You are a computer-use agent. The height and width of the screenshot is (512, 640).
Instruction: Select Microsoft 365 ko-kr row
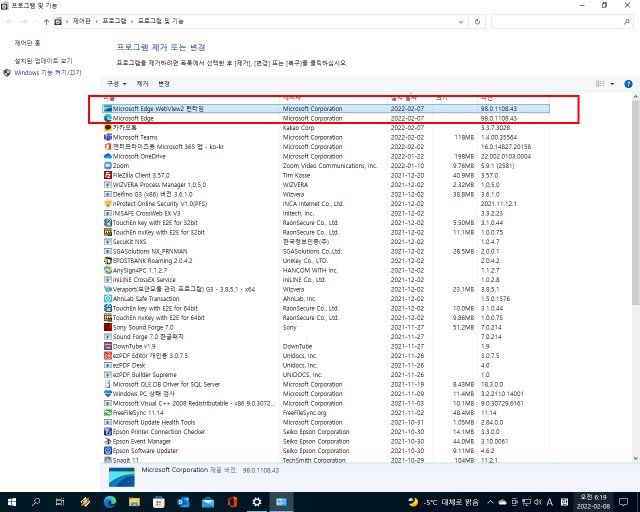[326, 147]
